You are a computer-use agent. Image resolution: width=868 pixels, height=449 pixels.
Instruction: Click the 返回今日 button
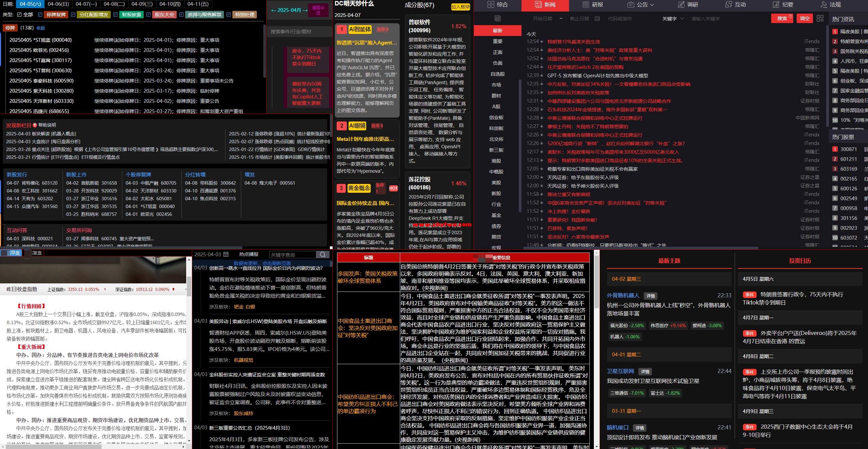tap(318, 10)
